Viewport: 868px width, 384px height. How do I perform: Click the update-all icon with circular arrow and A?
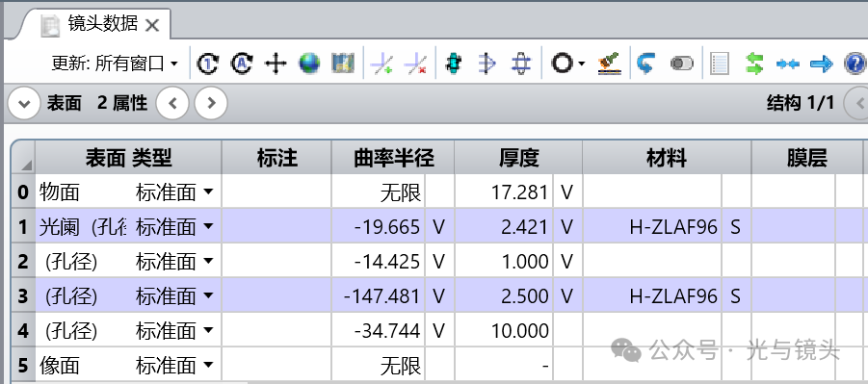click(242, 64)
